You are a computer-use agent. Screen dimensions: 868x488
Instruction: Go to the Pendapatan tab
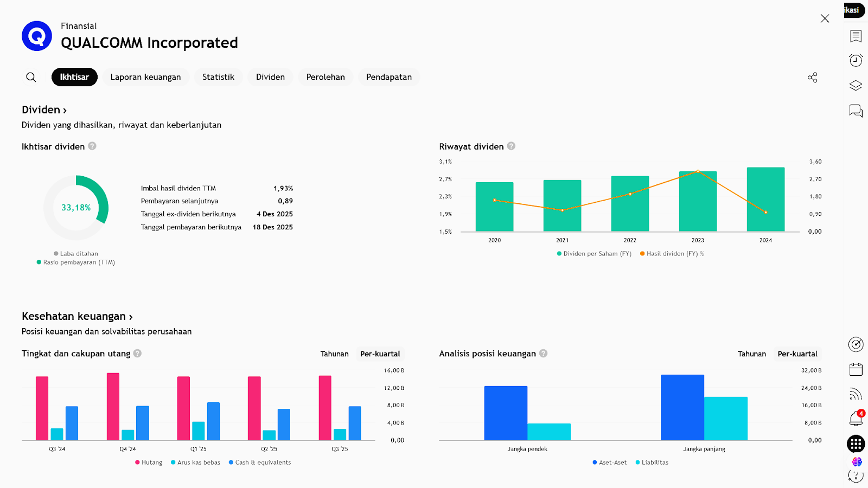tap(388, 78)
